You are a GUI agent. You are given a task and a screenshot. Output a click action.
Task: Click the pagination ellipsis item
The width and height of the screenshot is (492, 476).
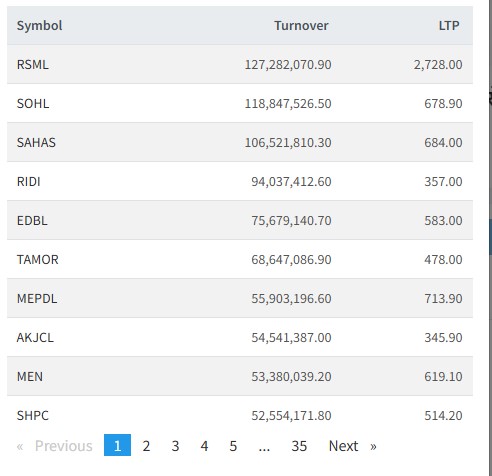pos(264,447)
